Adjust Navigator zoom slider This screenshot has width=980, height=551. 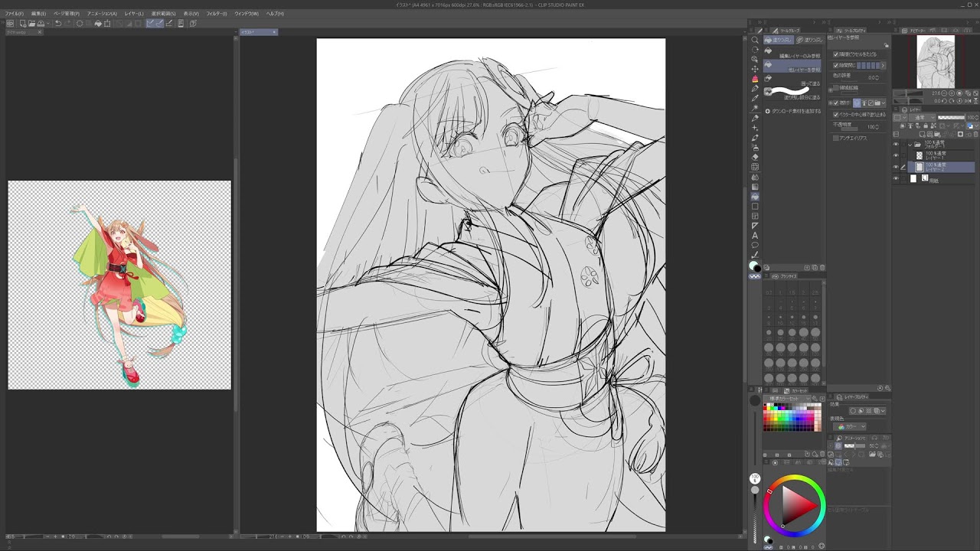pyautogui.click(x=909, y=93)
